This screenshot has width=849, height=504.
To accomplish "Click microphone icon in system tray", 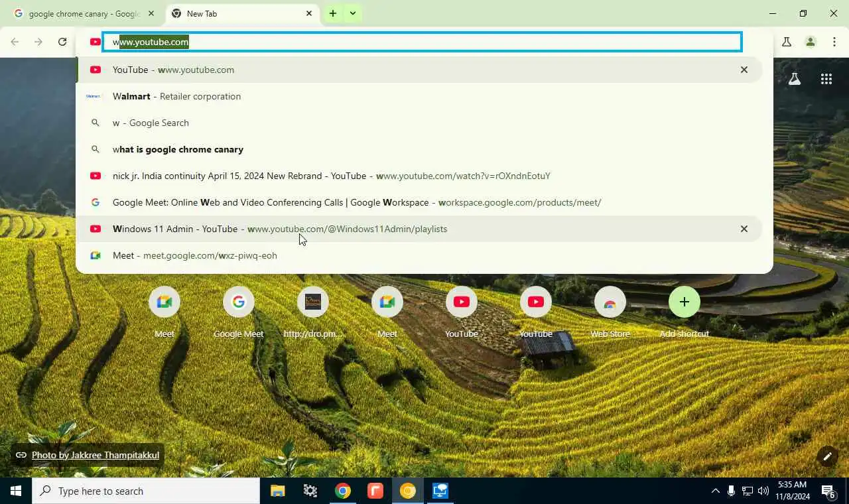I will click(x=731, y=491).
